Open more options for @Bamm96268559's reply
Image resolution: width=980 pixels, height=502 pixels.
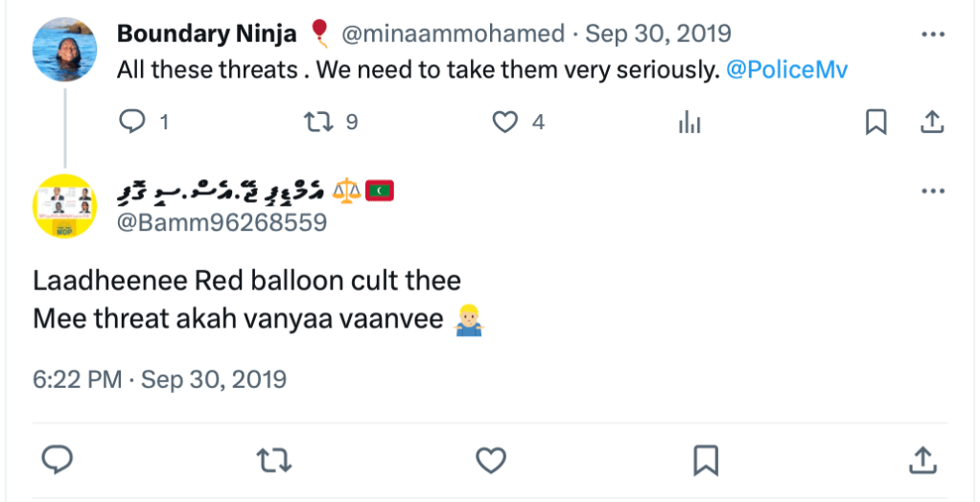tap(932, 192)
